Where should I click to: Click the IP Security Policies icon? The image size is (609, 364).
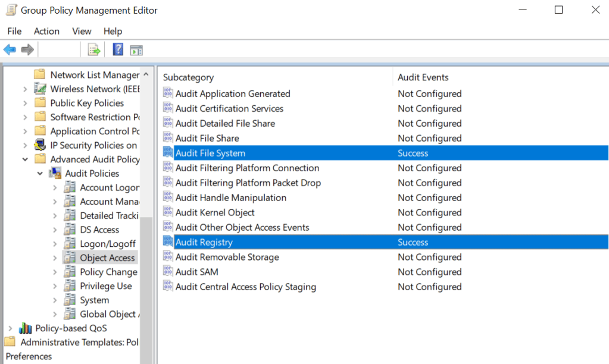(x=40, y=145)
